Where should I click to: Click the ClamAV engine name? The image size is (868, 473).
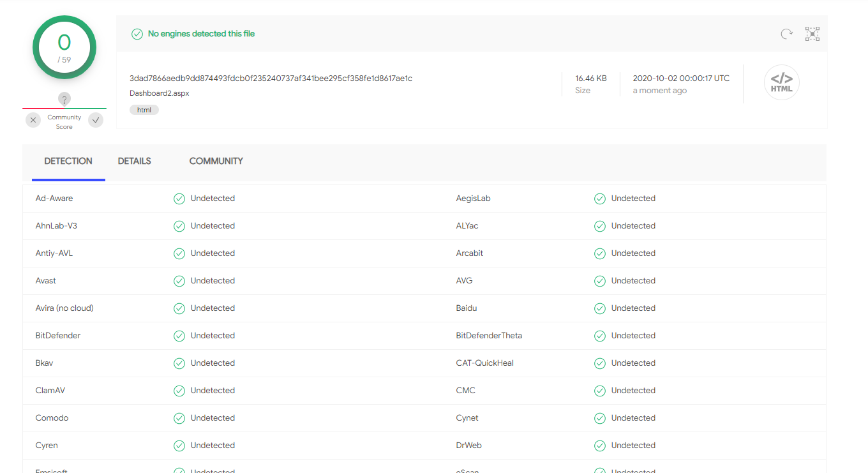coord(50,391)
